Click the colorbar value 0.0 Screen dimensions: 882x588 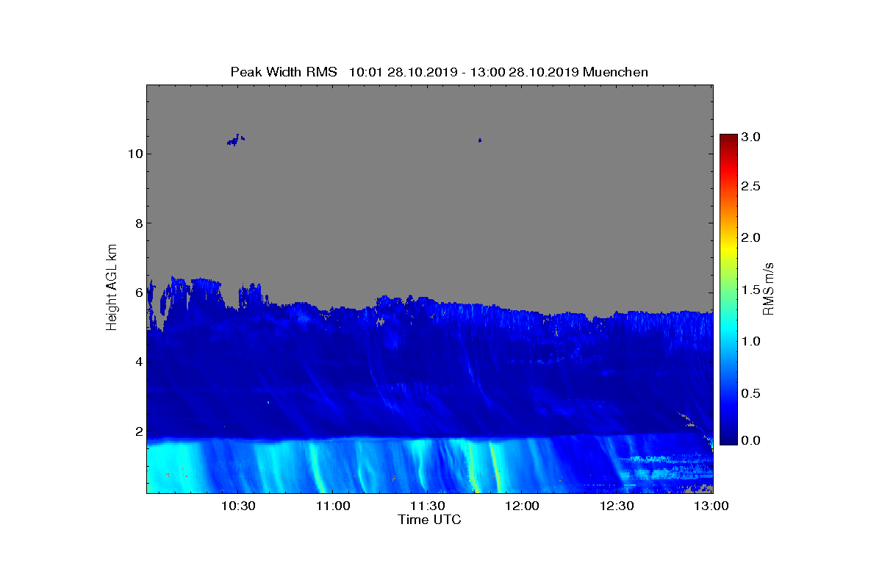tap(751, 440)
